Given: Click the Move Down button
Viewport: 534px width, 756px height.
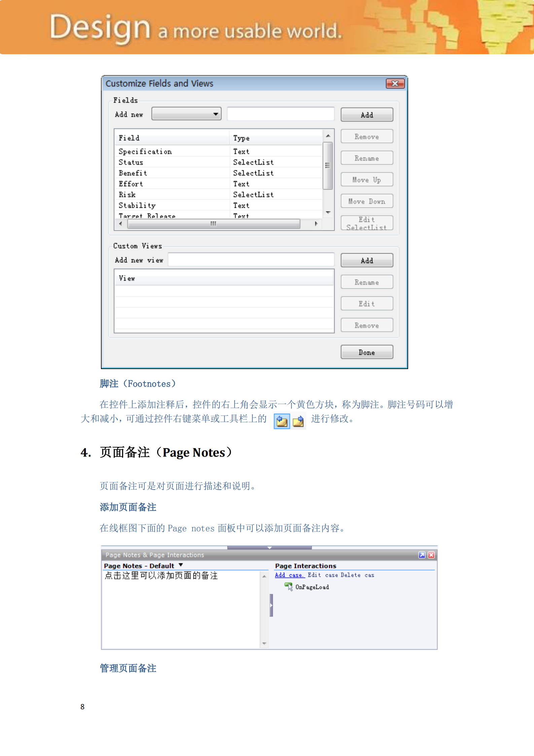Looking at the screenshot, I should [x=367, y=201].
